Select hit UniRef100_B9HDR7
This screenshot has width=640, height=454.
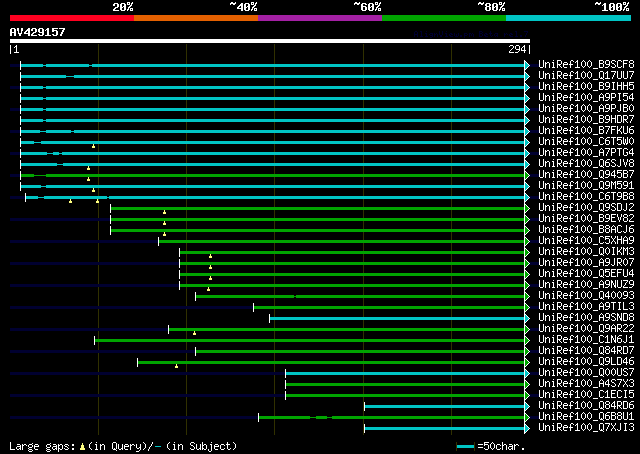pyautogui.click(x=586, y=120)
